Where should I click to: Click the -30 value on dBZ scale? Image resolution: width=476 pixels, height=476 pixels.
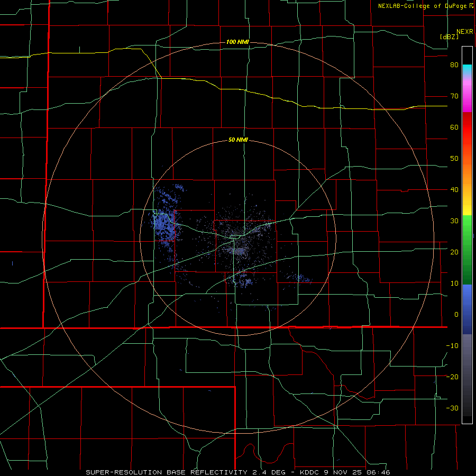click(x=452, y=408)
